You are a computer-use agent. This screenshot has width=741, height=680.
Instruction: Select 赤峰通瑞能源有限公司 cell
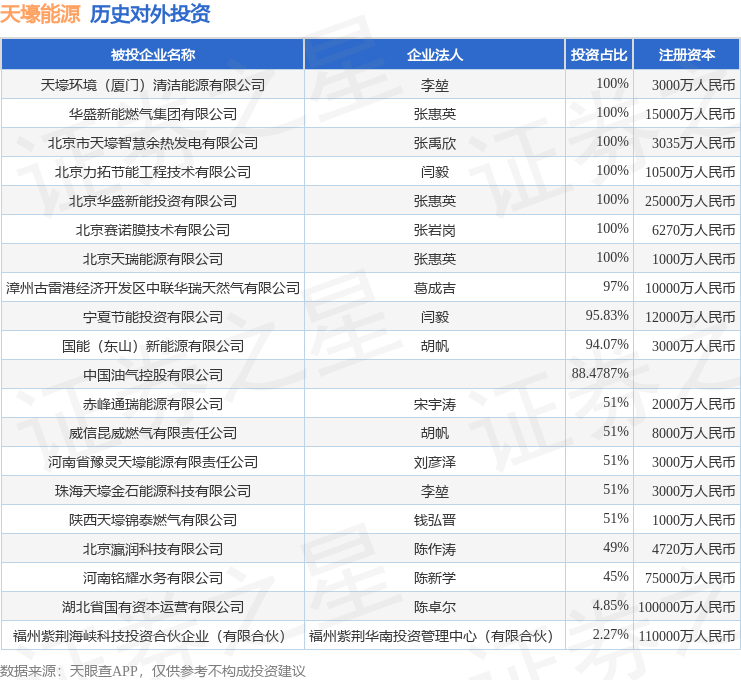coord(153,404)
